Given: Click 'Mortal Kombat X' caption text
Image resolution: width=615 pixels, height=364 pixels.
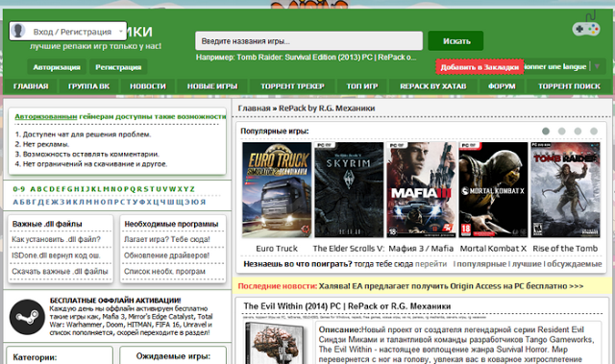Looking at the screenshot, I should (x=493, y=249).
